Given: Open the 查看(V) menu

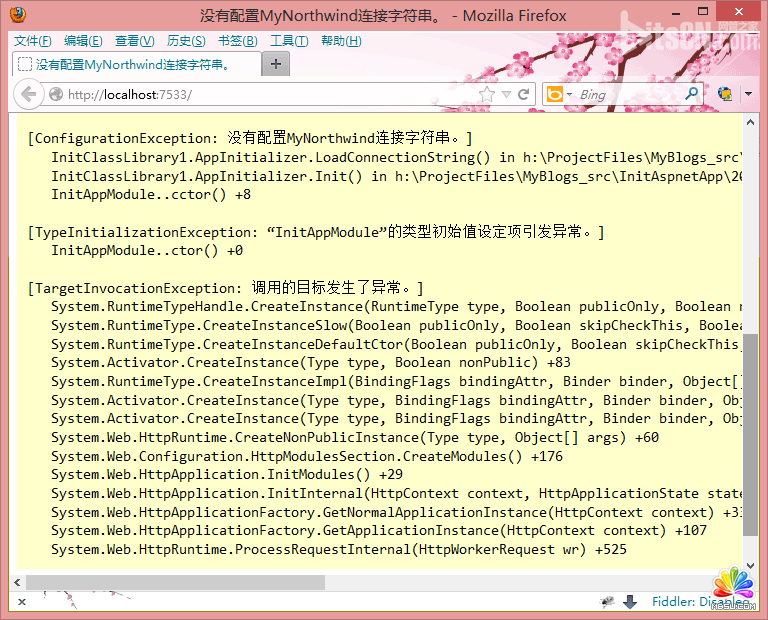Looking at the screenshot, I should pyautogui.click(x=135, y=41).
